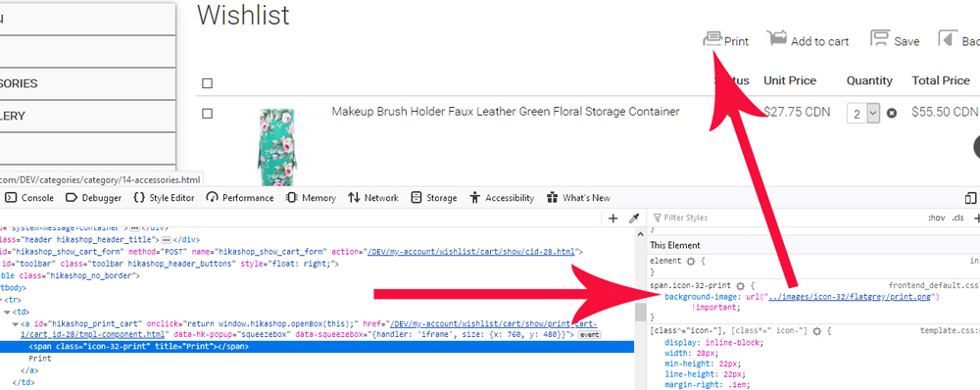The image size is (980, 390).
Task: Open the Makeup Brush Holder product link
Action: [505, 112]
